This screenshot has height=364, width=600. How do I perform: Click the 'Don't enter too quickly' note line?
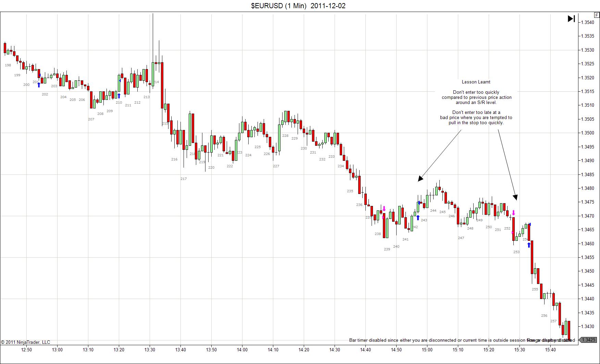coord(476,92)
